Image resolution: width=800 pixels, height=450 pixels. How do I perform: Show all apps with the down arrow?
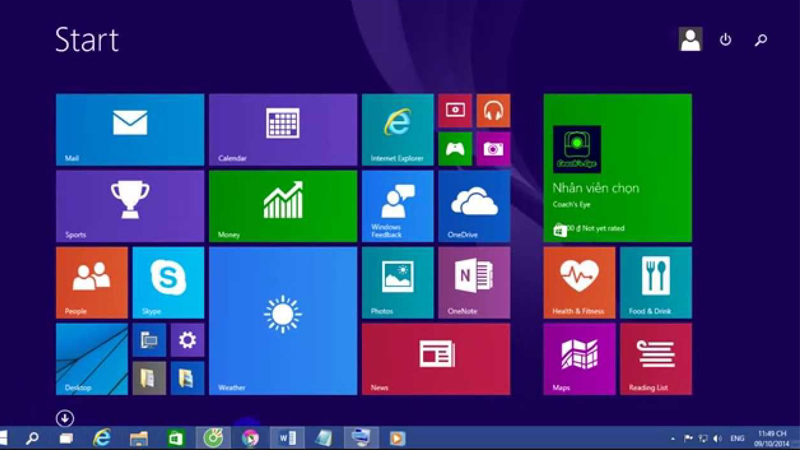pyautogui.click(x=65, y=418)
